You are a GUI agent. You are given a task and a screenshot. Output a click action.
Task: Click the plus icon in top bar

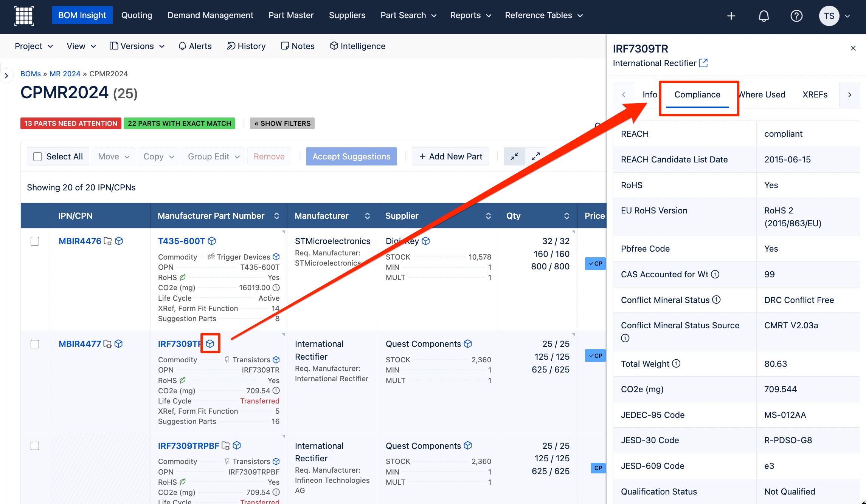731,16
